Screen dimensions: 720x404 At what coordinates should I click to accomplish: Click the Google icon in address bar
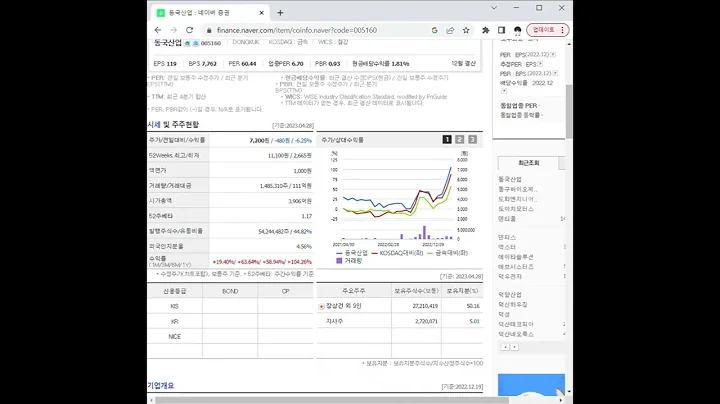434,30
